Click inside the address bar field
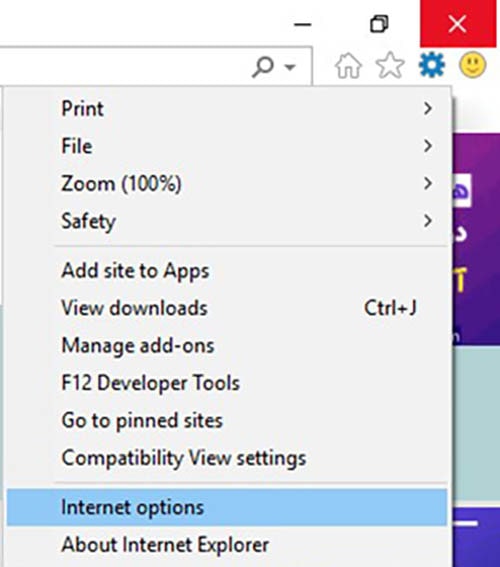Viewport: 500px width, 567px height. [123, 67]
